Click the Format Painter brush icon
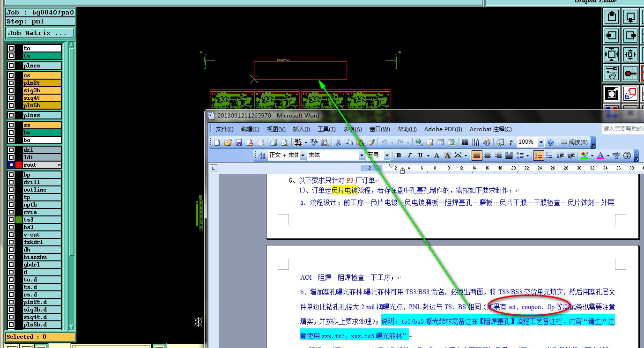 [371, 142]
